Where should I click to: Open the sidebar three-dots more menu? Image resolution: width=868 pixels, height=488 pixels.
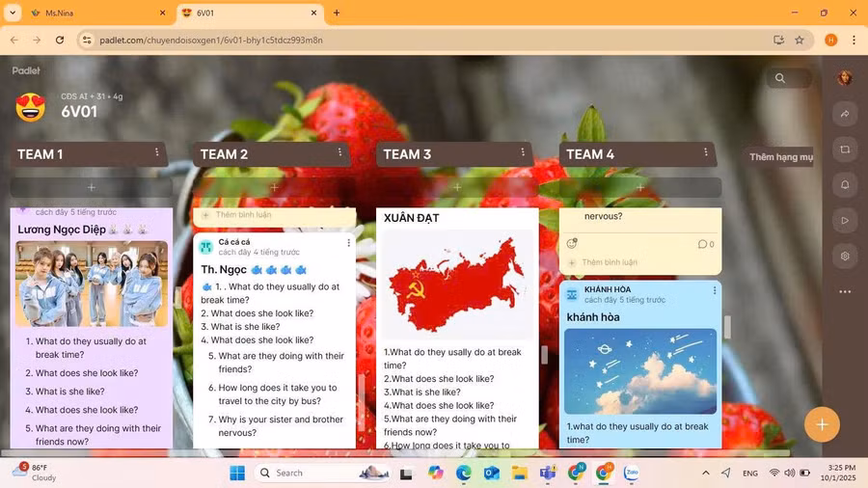click(845, 291)
